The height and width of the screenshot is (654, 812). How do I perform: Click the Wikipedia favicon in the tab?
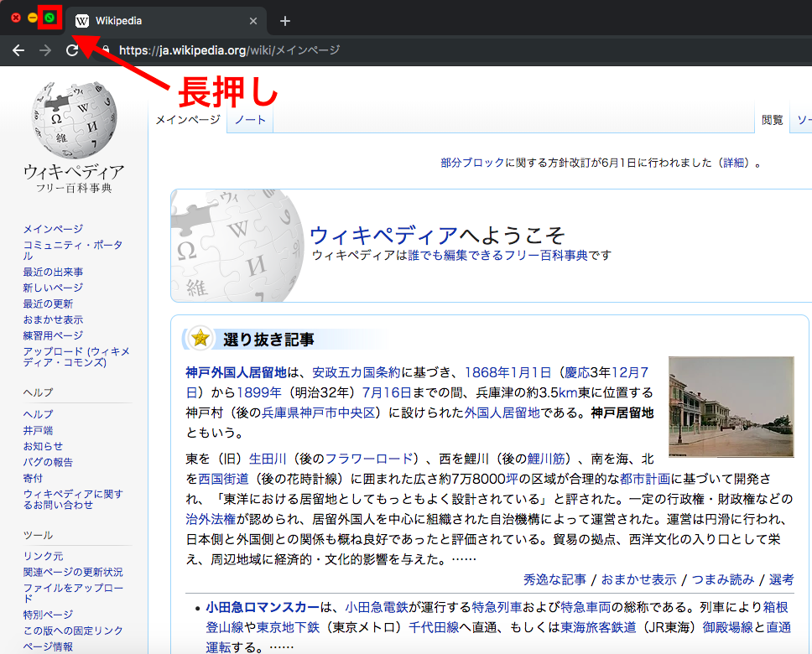pyautogui.click(x=82, y=21)
